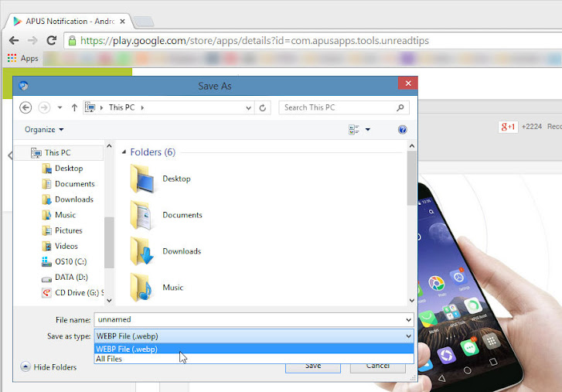Select Videos in navigation tree
Screen dimensions: 562x392
(x=66, y=246)
